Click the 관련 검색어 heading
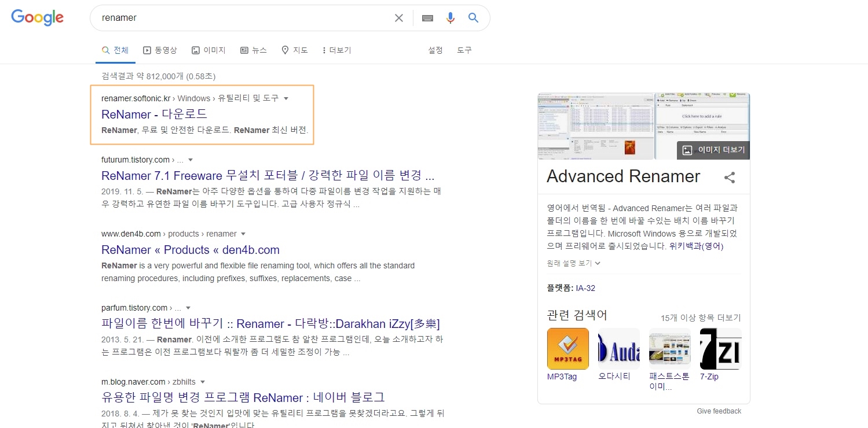The image size is (868, 428). [577, 315]
